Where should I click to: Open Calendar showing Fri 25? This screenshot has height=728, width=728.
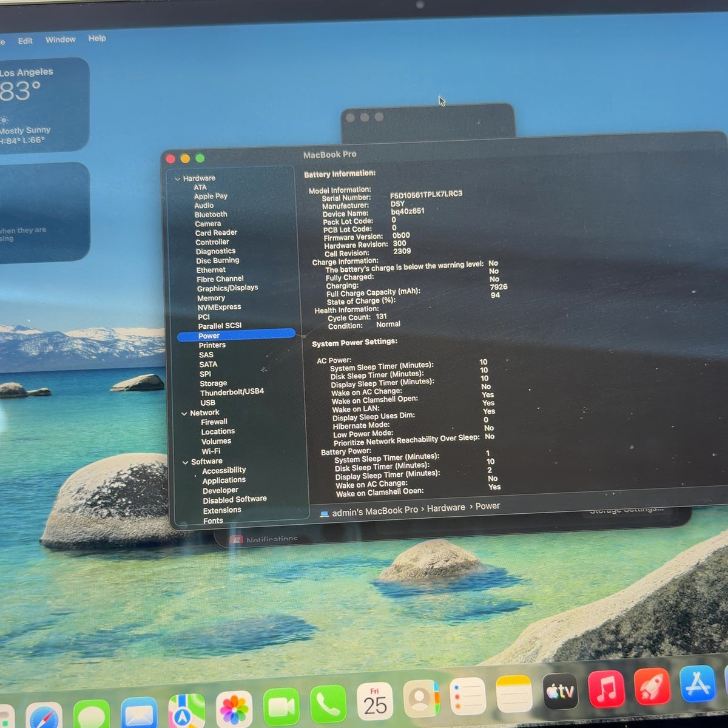[x=375, y=701]
